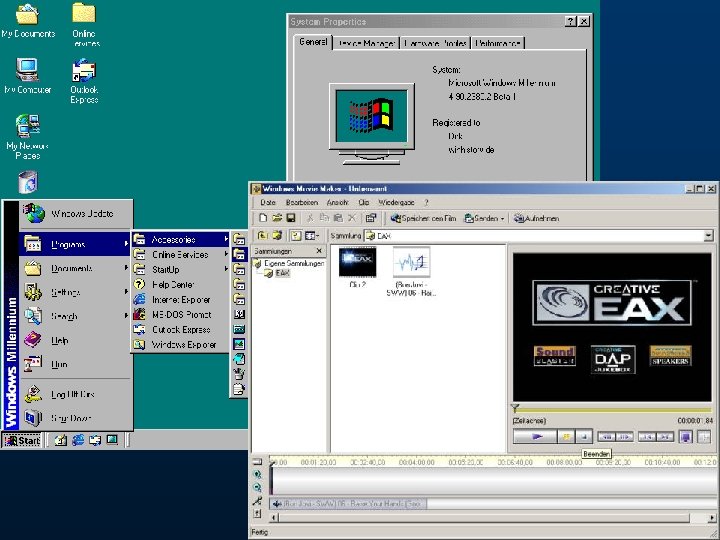Open a project with the folder toolbar icon
The width and height of the screenshot is (720, 540).
277,218
